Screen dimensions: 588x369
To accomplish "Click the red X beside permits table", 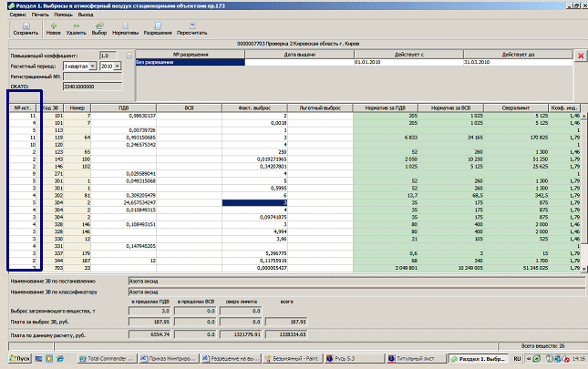I will [x=581, y=56].
